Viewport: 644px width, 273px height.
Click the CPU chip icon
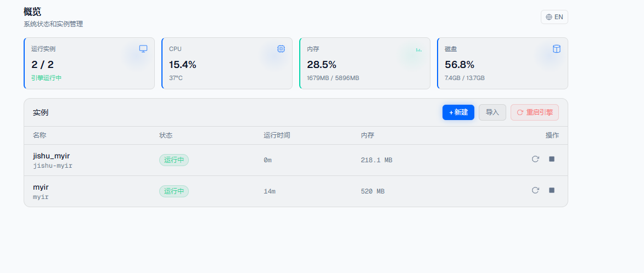coord(281,49)
